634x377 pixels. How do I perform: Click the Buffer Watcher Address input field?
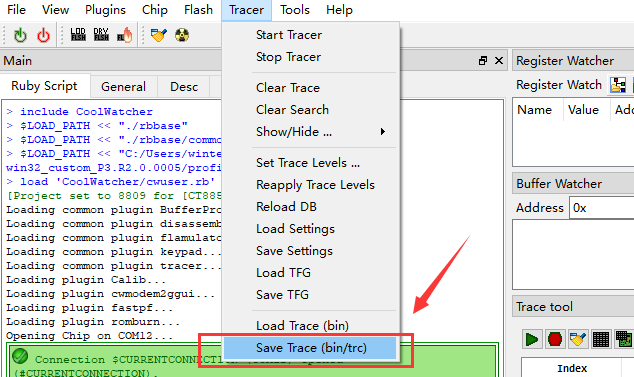tap(602, 208)
